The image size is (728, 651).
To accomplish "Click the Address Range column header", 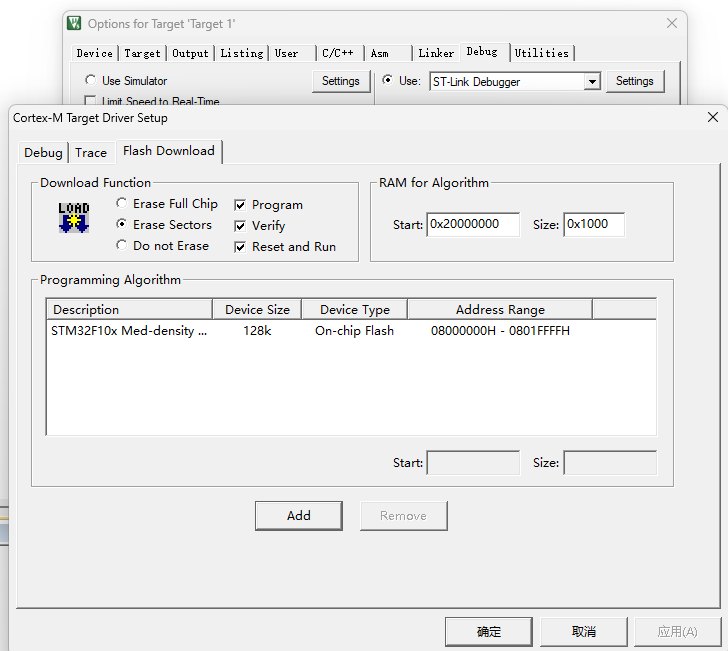I will [x=500, y=310].
